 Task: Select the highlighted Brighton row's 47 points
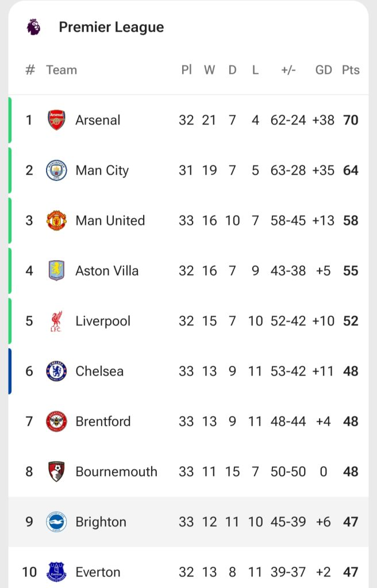click(x=351, y=522)
